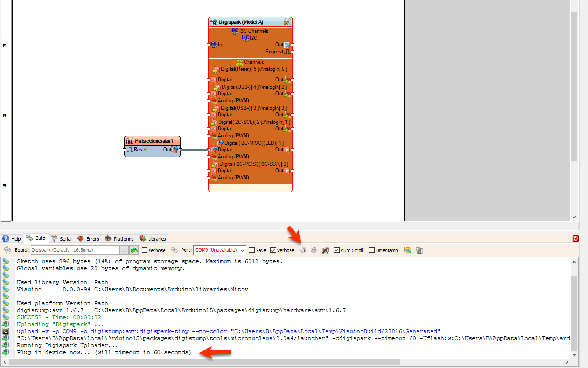Click the upload icon left of Port label
The image size is (588, 368).
coord(174,250)
